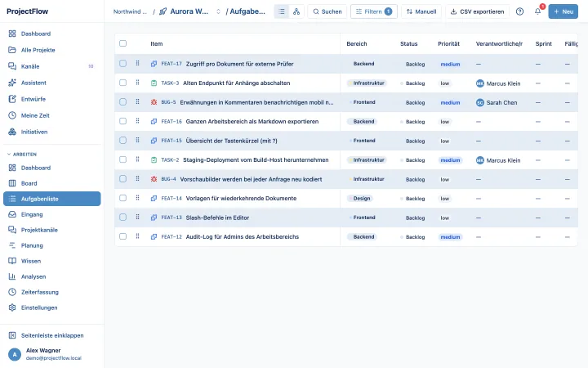Click the task icon of TASK-3
The width and height of the screenshot is (588, 368).
[x=154, y=83]
